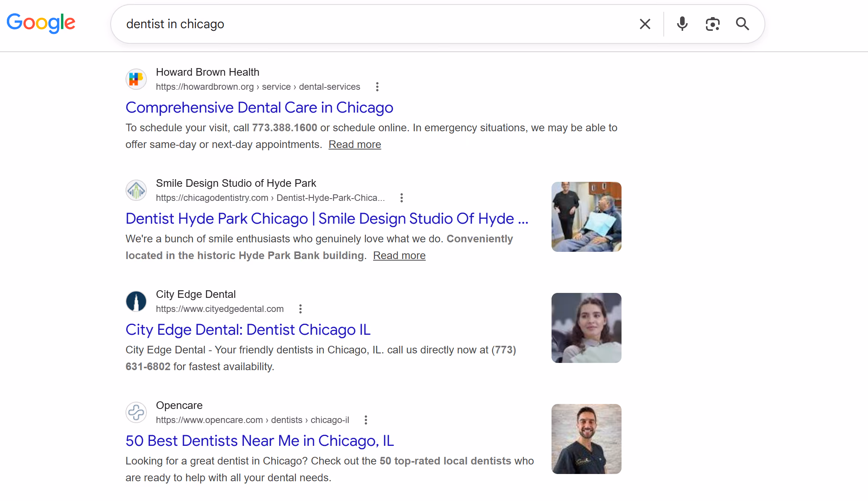Screen dimensions: 868x501
Task: Click the opencare.com dentists chicago-il URL
Action: [x=253, y=420]
